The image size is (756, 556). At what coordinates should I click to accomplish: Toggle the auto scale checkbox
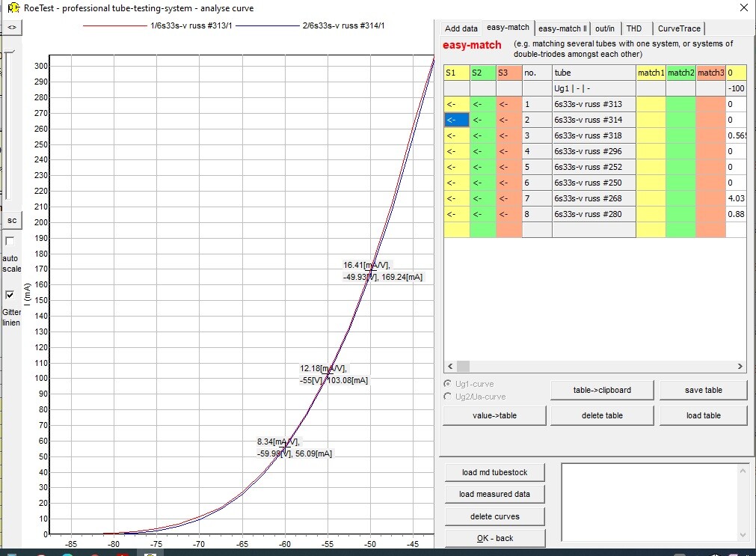(10, 241)
